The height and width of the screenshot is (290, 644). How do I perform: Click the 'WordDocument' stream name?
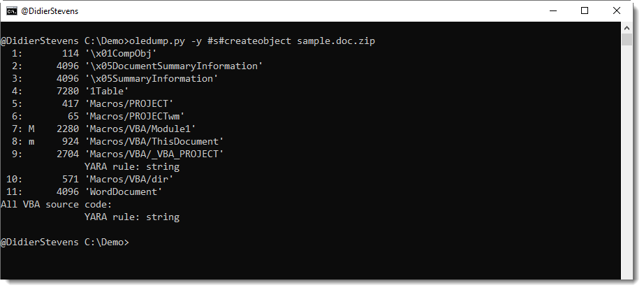tap(123, 191)
